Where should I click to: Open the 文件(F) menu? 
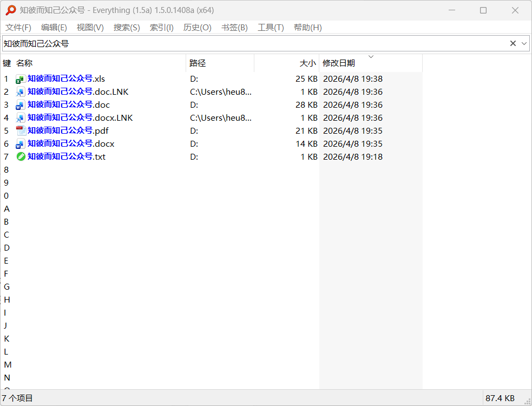(18, 28)
